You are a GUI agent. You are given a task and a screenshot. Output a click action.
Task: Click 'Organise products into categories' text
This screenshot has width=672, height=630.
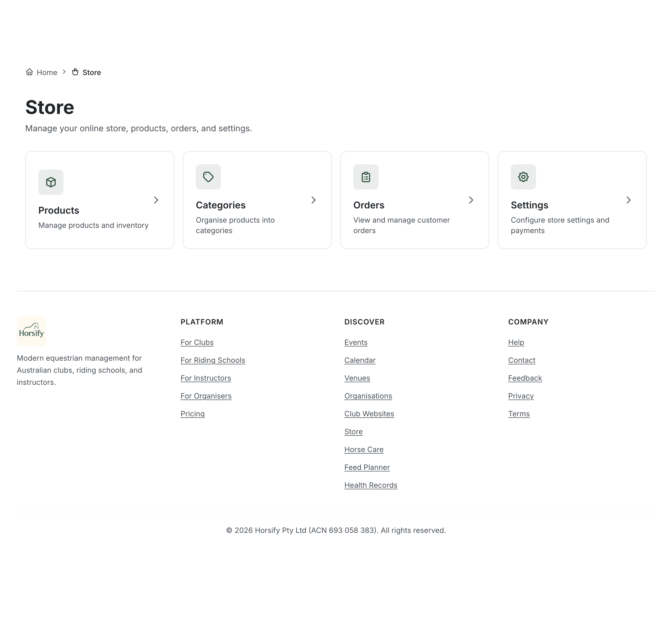coord(235,225)
